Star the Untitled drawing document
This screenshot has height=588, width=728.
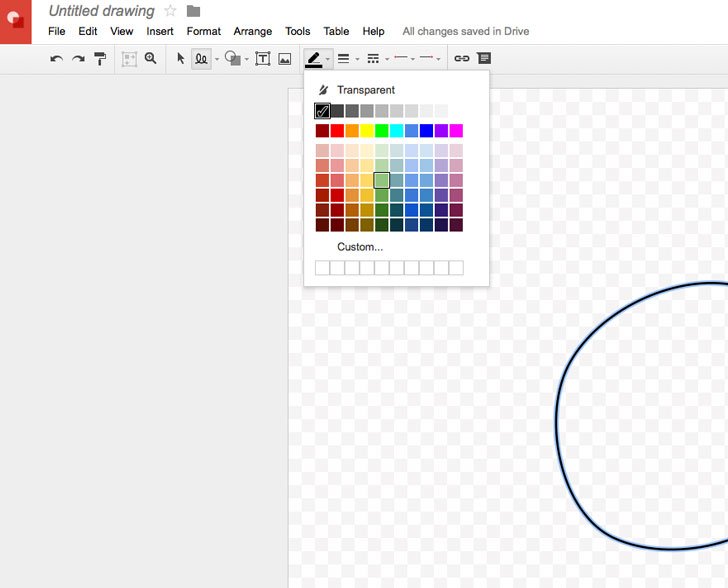click(170, 11)
